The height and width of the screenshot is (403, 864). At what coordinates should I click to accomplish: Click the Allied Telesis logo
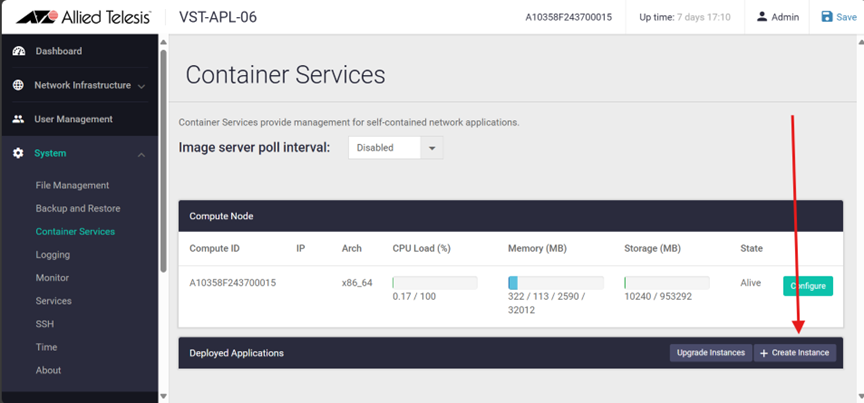pos(83,17)
